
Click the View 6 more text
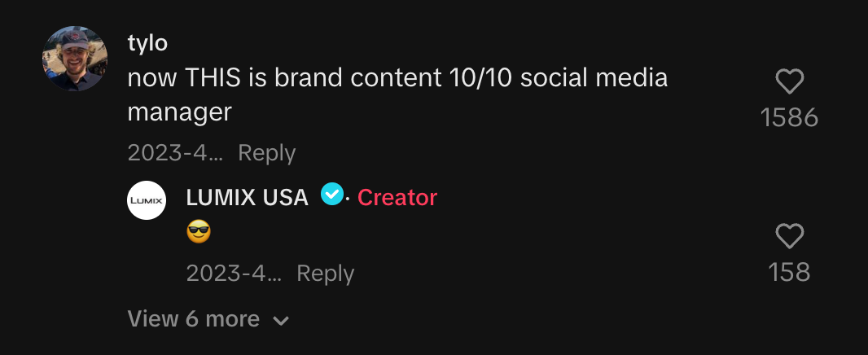coord(194,319)
